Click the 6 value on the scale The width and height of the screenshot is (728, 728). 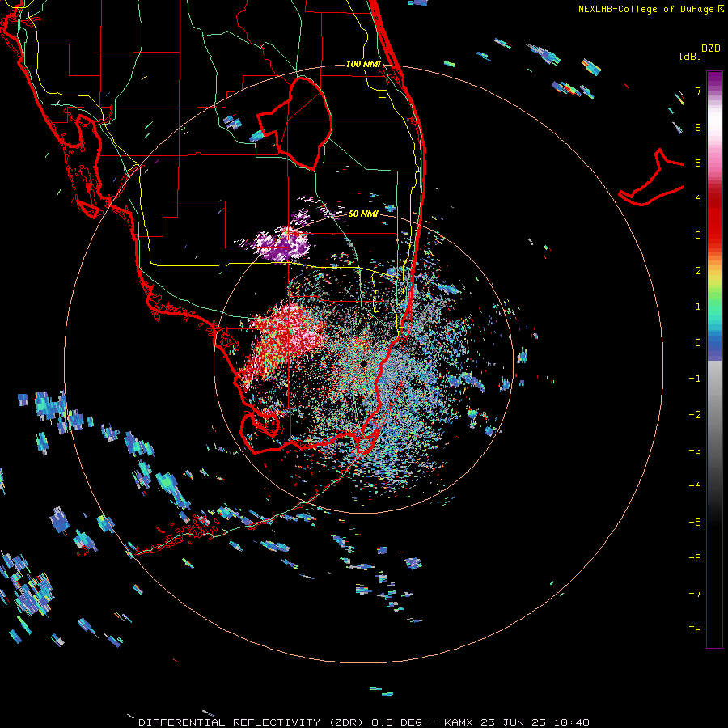click(x=698, y=127)
